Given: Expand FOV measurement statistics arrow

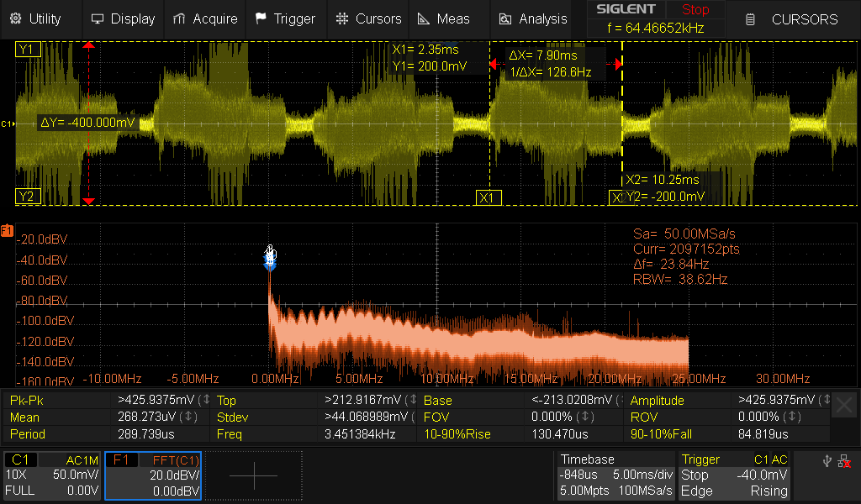Looking at the screenshot, I should tap(584, 417).
